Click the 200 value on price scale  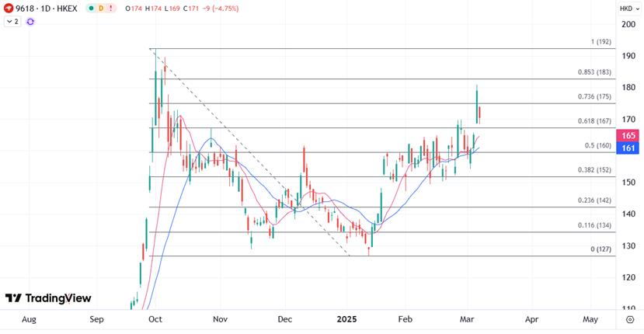pos(627,24)
